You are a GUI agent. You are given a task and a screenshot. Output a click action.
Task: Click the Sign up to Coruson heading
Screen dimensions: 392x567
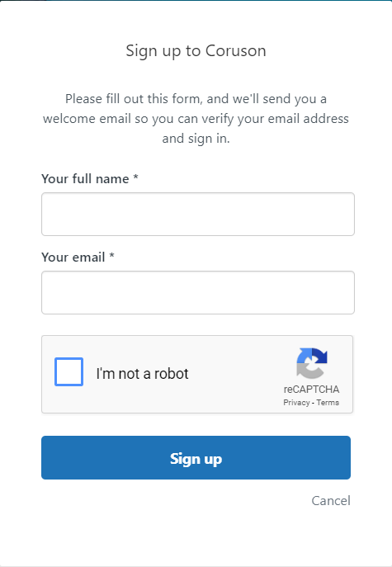(x=196, y=51)
